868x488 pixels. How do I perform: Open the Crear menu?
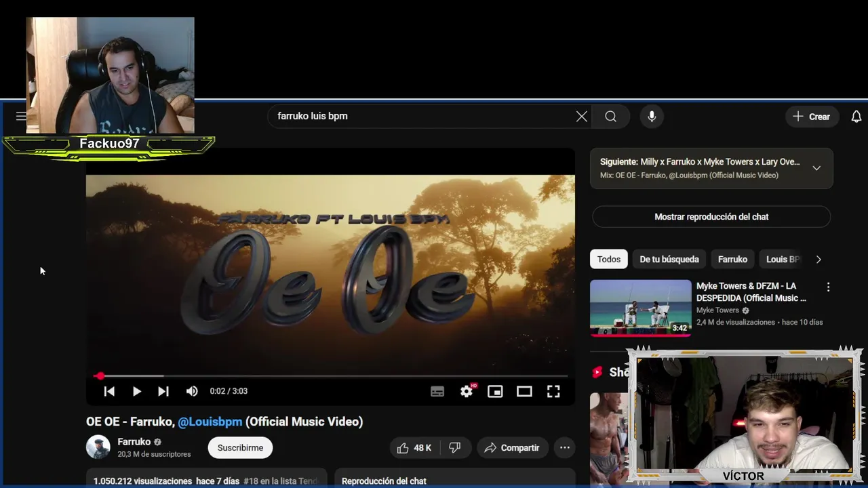click(x=812, y=117)
